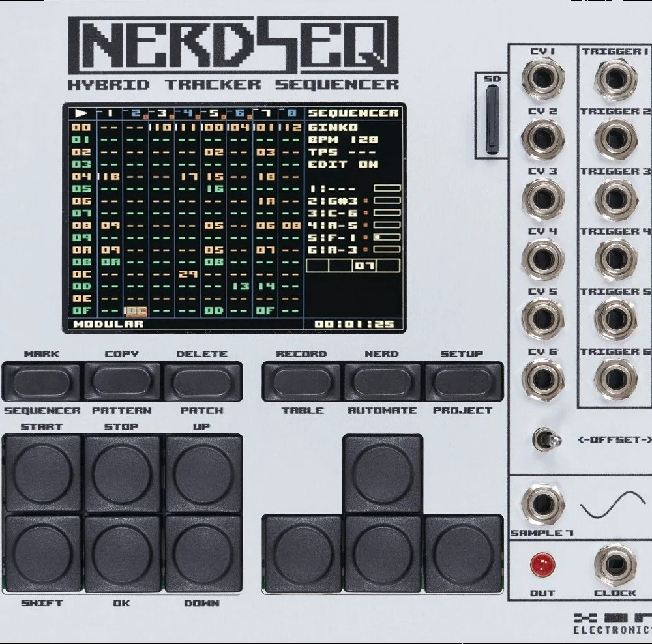
Task: Select the Clock input jack
Action: coord(616,564)
